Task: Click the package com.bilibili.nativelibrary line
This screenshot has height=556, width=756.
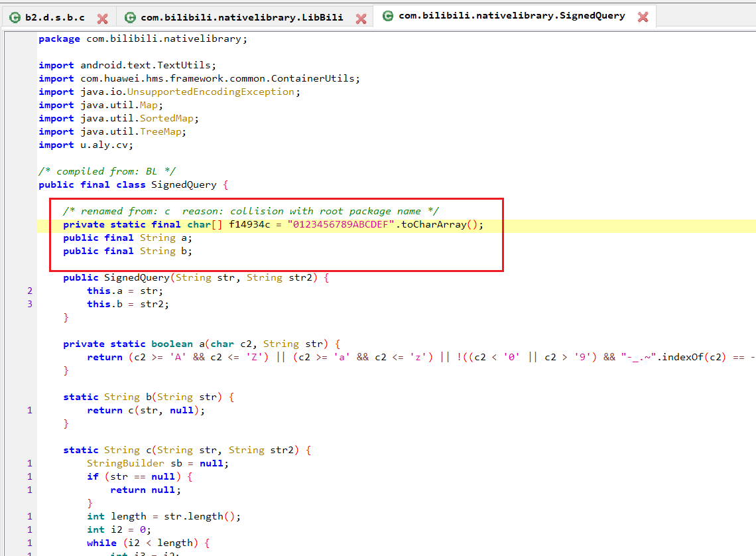Action: point(143,38)
